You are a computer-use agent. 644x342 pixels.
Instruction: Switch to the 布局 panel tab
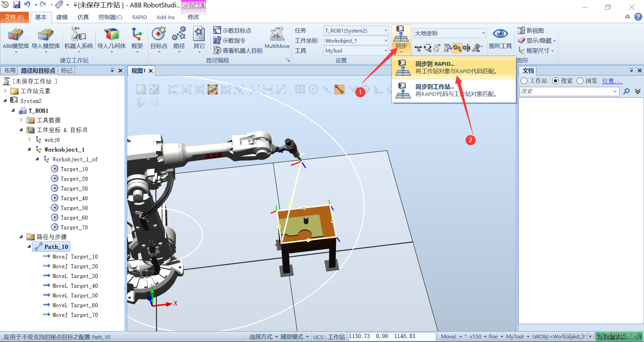(10, 70)
